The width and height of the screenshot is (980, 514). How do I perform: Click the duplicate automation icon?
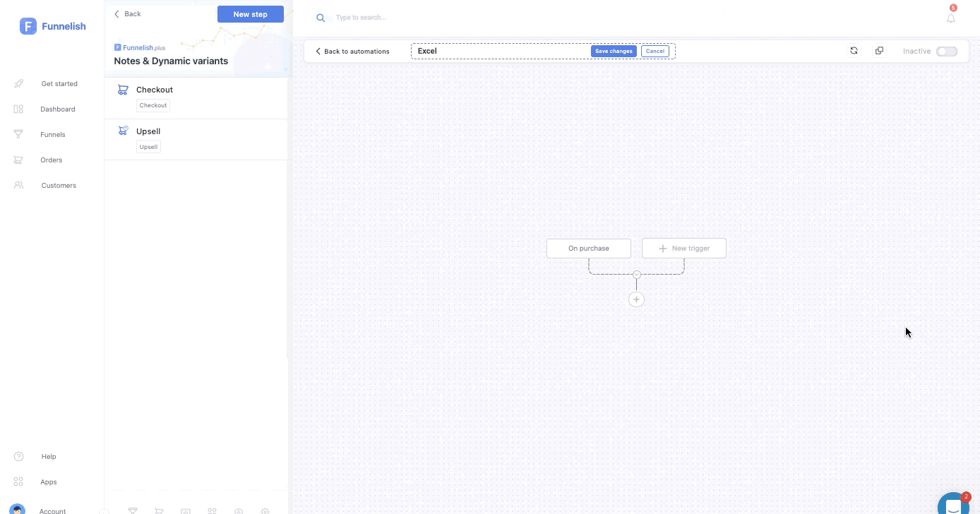tap(879, 51)
